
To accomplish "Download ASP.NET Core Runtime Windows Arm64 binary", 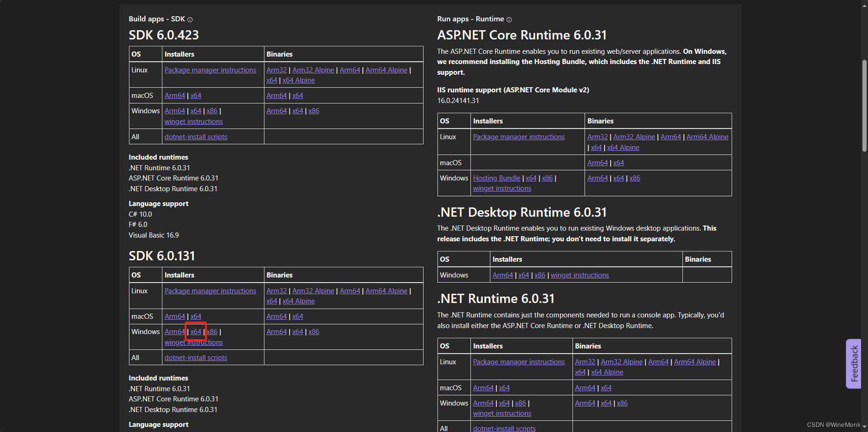I will [598, 178].
